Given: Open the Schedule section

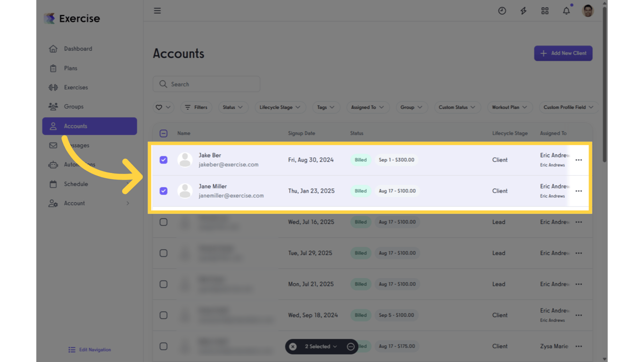Looking at the screenshot, I should 76,184.
